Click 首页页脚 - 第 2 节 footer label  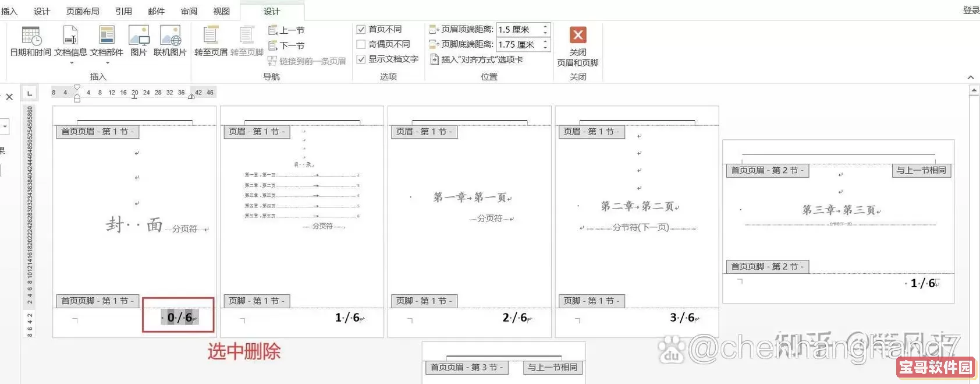[768, 266]
